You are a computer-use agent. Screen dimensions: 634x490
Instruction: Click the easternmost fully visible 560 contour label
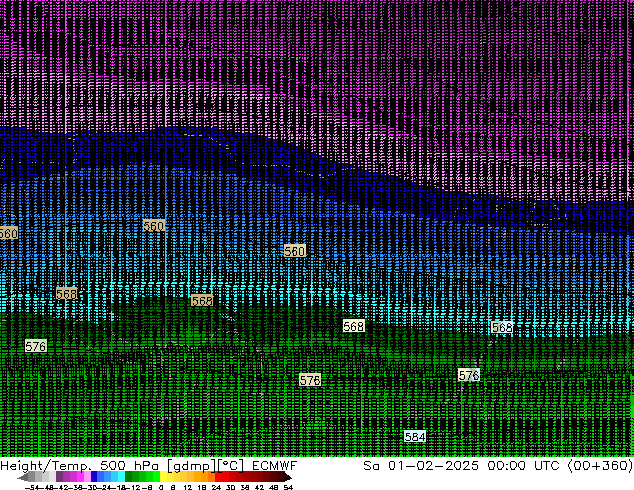294,251
